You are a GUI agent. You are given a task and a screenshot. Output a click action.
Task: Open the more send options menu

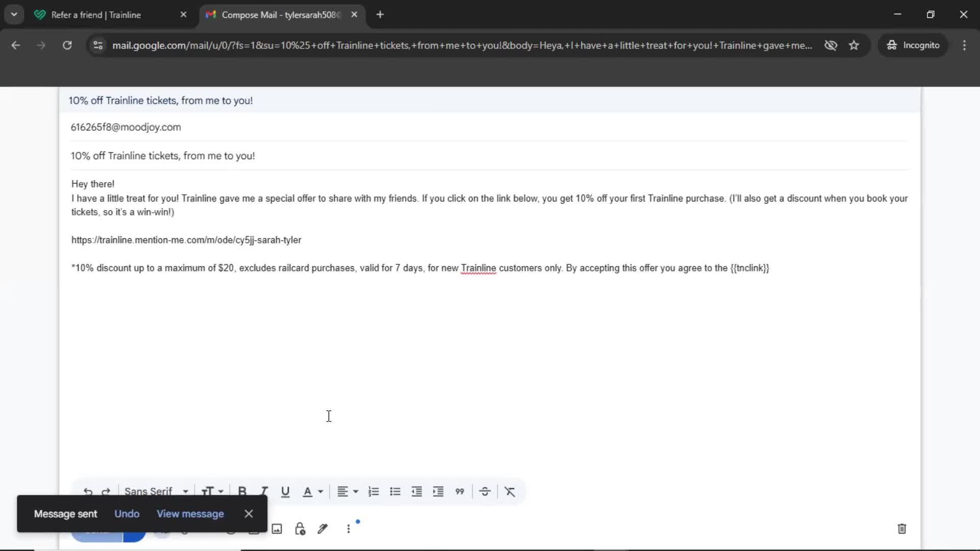349,529
